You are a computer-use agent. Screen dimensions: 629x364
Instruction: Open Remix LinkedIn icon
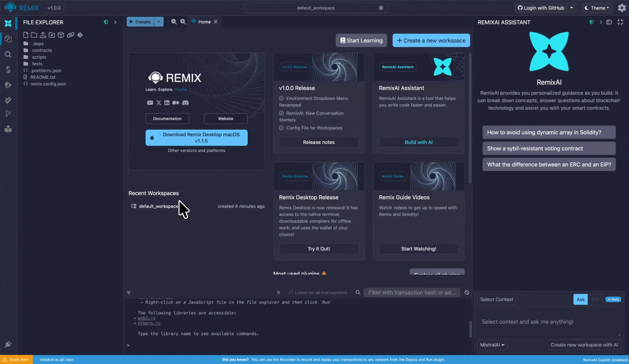167,103
